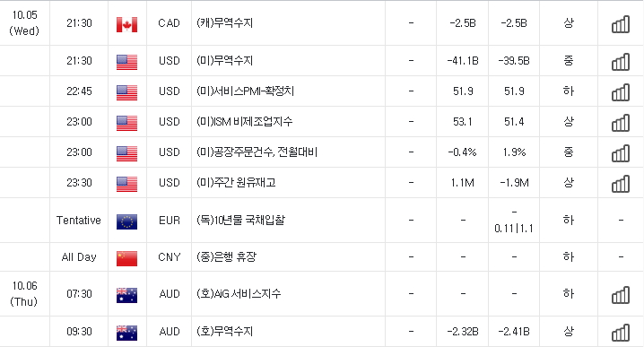Click the Australian flag in 07:30 row
The image size is (644, 347).
(126, 295)
